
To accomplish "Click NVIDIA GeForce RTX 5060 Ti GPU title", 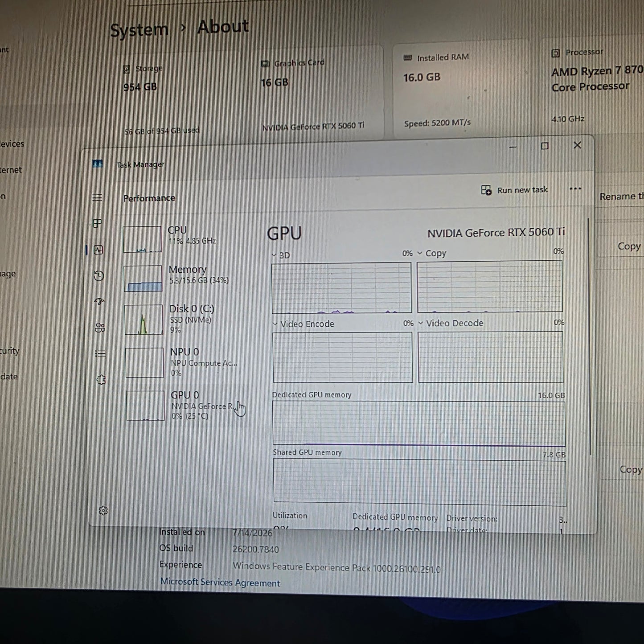I will (496, 233).
